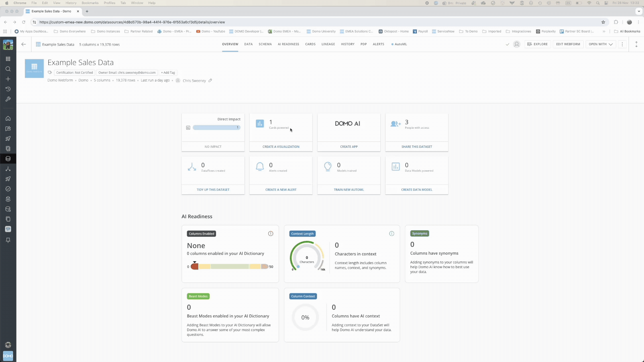This screenshot has height=362, width=644.
Task: Expand the Open With dropdown
Action: pos(600,44)
